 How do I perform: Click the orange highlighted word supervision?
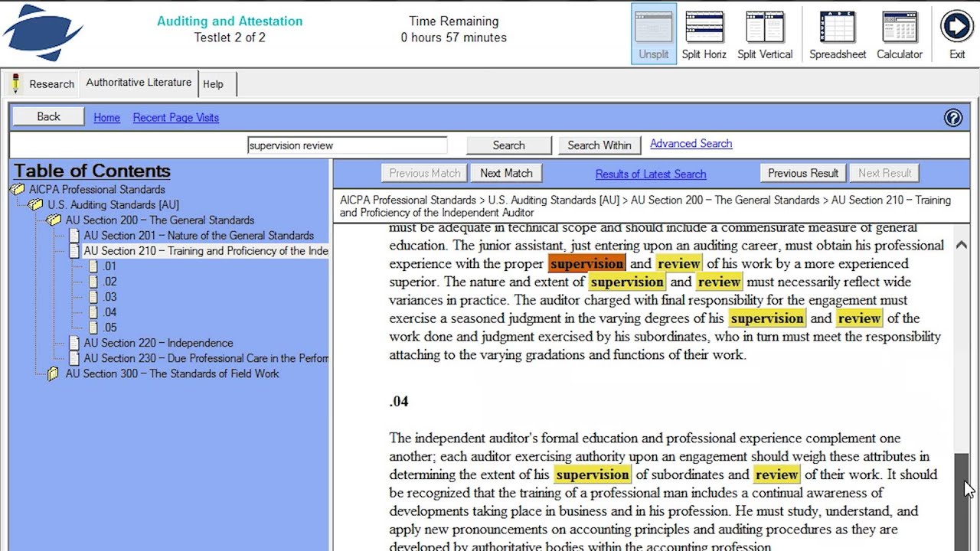pyautogui.click(x=587, y=263)
